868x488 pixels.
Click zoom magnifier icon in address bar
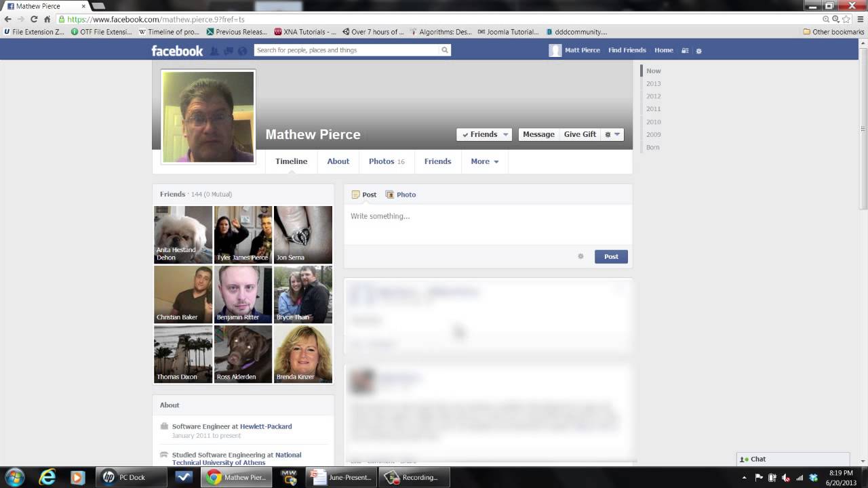(x=826, y=20)
